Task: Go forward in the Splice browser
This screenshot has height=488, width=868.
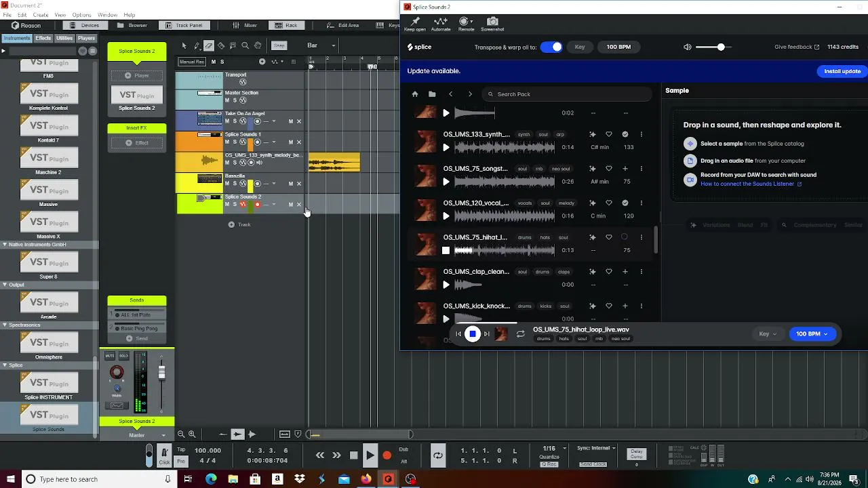Action: 470,94
